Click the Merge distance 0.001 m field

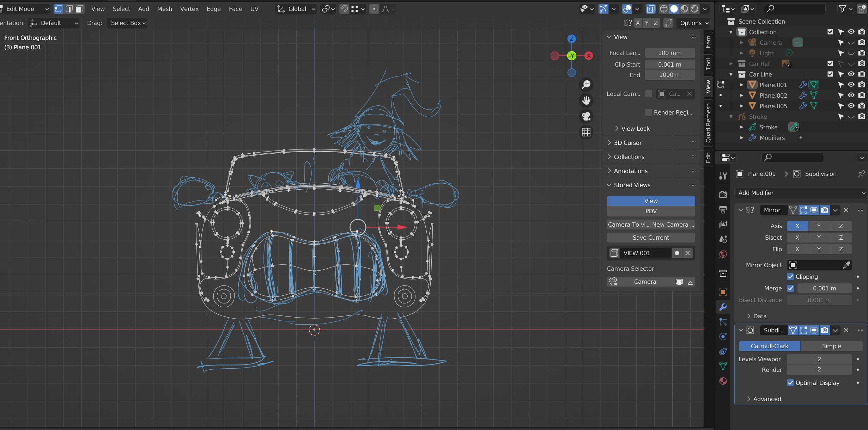pyautogui.click(x=825, y=288)
